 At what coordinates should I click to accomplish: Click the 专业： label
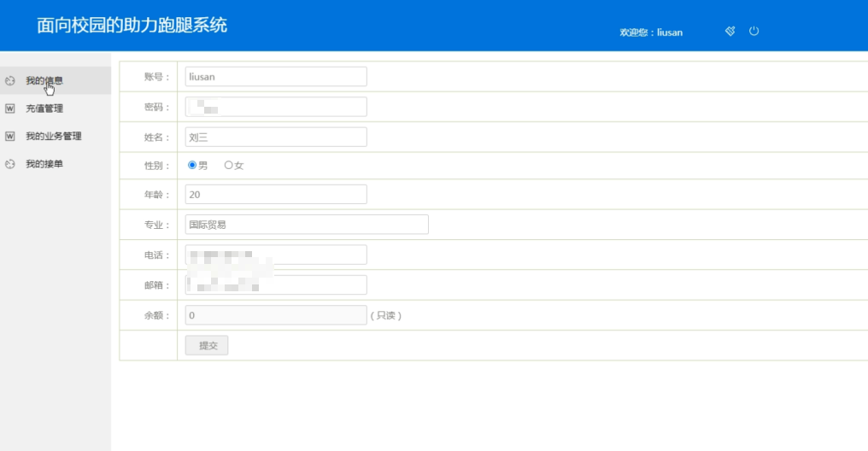click(156, 225)
